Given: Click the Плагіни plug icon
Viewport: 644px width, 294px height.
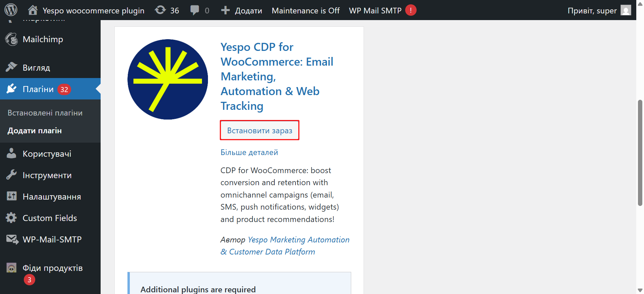Looking at the screenshot, I should pyautogui.click(x=11, y=89).
